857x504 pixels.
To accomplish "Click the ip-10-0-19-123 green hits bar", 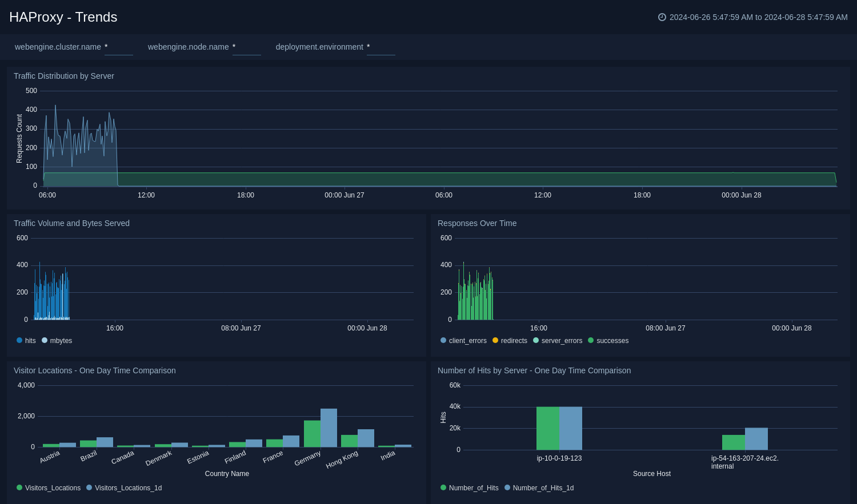I will (x=548, y=428).
